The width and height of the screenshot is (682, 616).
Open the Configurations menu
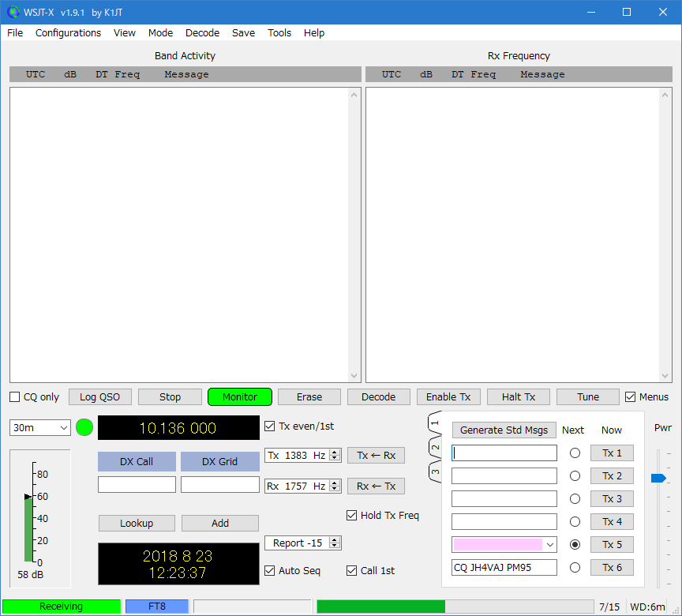(x=69, y=33)
